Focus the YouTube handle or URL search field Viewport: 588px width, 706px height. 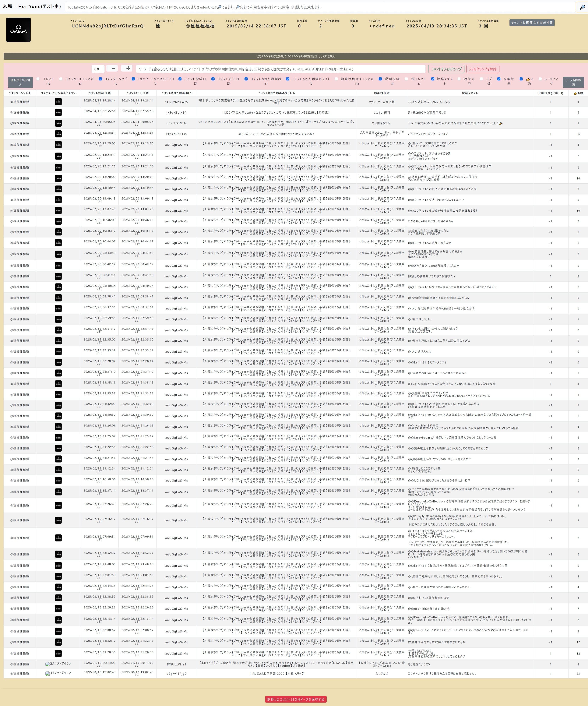tap(320, 7)
